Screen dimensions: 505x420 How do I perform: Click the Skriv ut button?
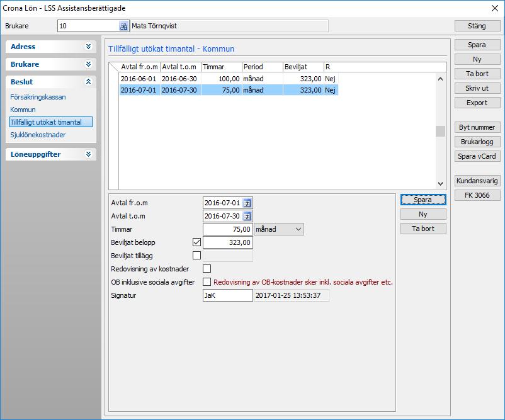click(477, 88)
